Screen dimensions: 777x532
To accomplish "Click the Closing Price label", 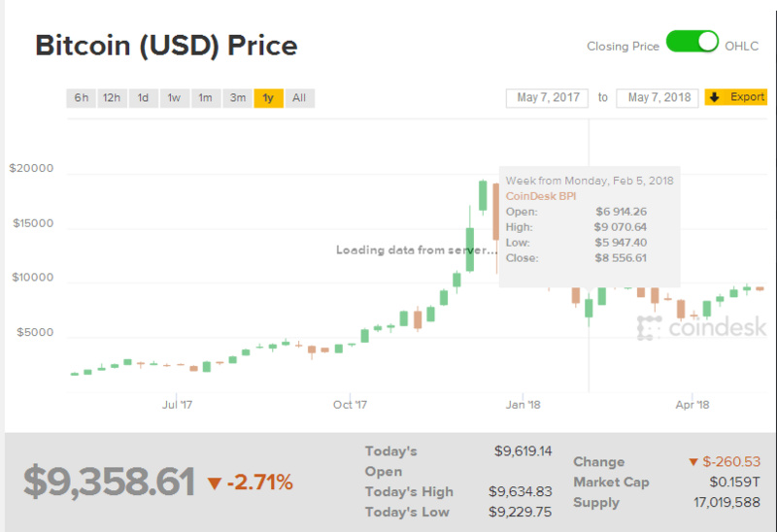I will pyautogui.click(x=623, y=46).
